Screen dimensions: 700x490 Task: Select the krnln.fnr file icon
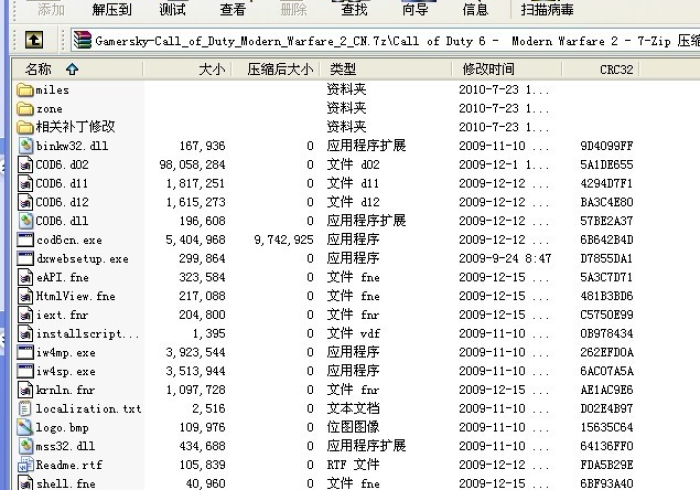coord(25,390)
